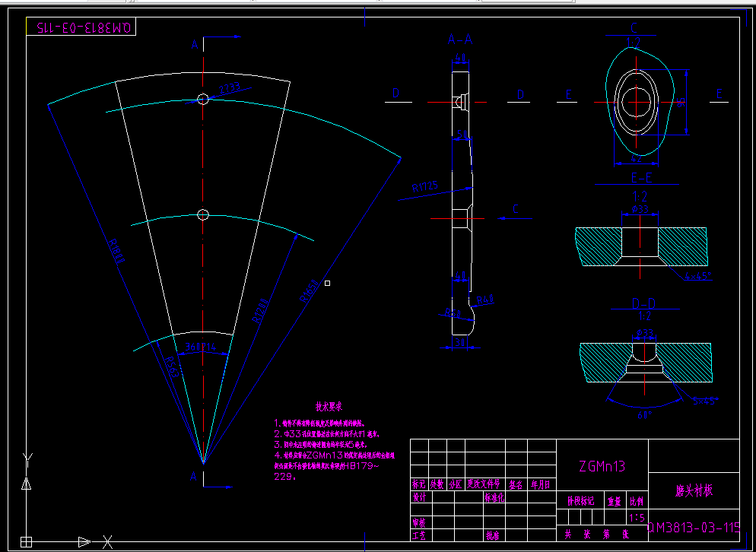Select the C view arrow label beside section A-A
This screenshot has width=756, height=552.
(x=516, y=209)
